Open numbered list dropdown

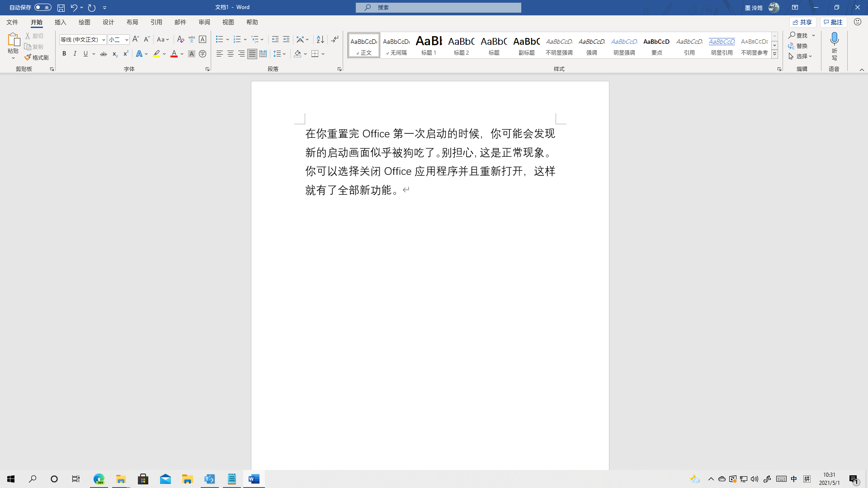coord(245,39)
